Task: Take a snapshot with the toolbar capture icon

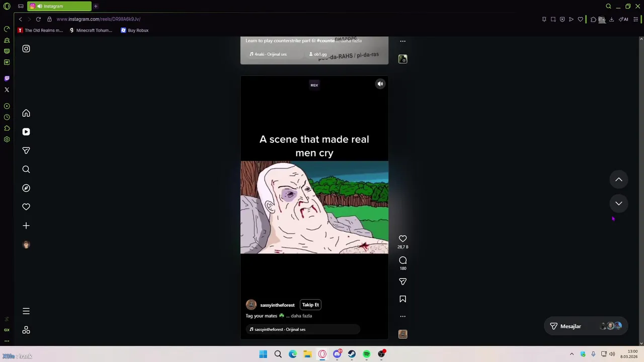Action: tap(553, 19)
